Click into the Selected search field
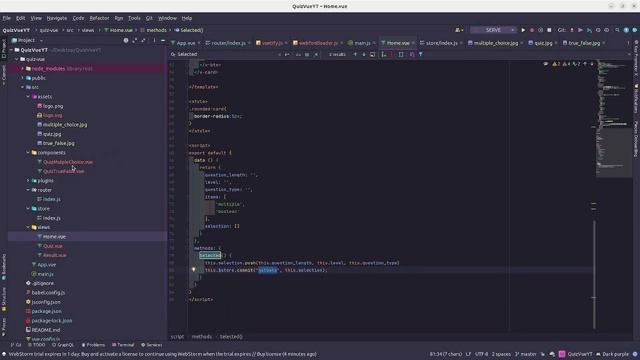Image resolution: width=640 pixels, height=360 pixels. [x=224, y=54]
